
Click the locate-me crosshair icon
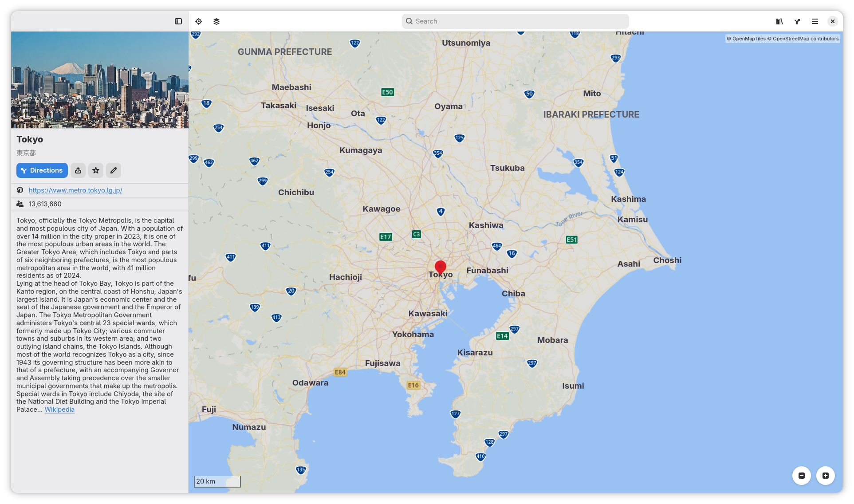click(199, 21)
